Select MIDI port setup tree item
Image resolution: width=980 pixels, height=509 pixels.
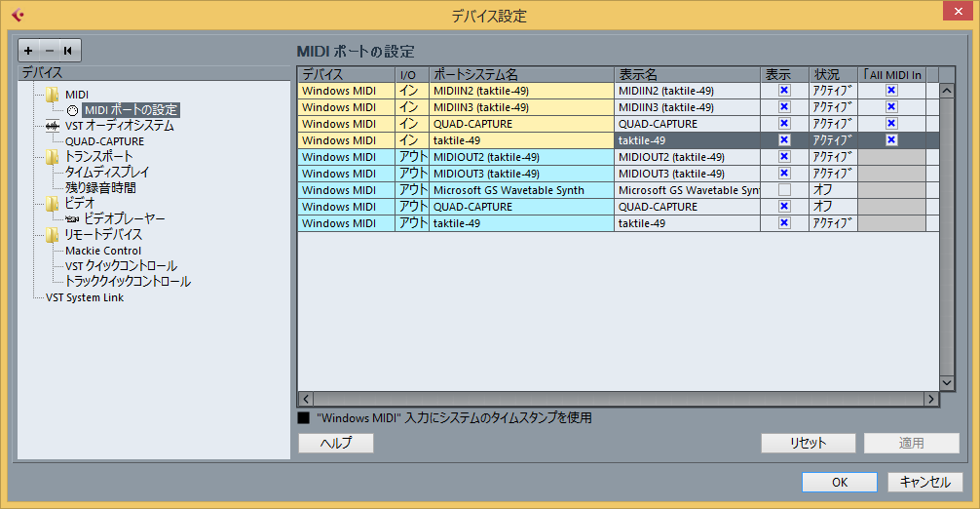tap(132, 111)
